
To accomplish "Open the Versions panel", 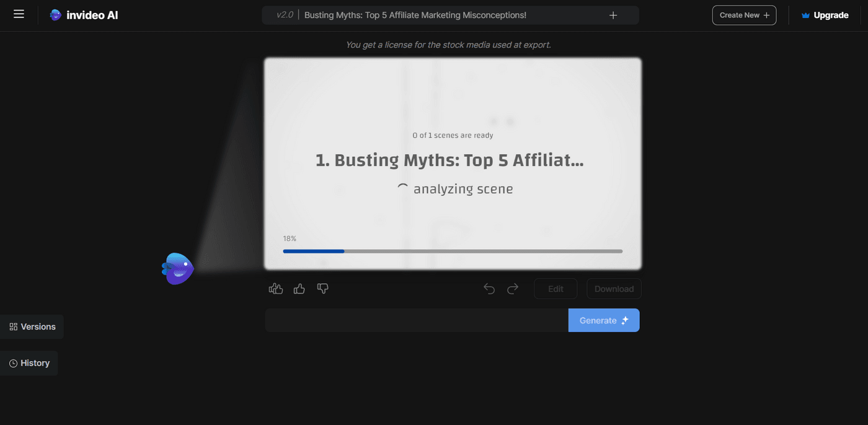I will point(32,326).
